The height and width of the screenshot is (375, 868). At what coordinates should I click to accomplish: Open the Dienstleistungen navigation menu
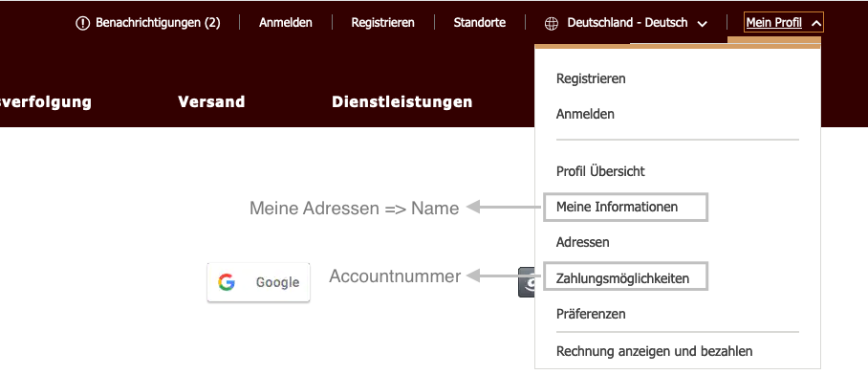tap(402, 102)
